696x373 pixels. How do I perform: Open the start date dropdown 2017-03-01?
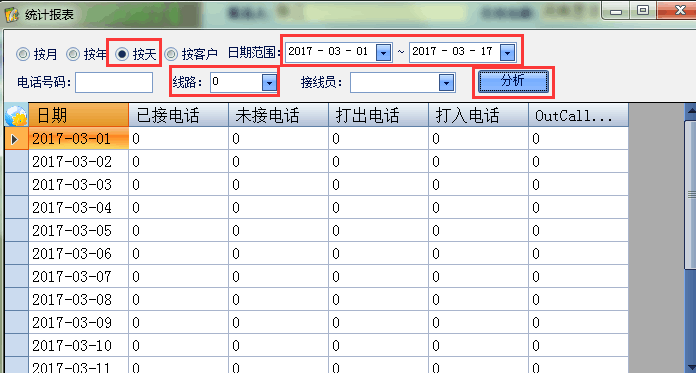[384, 53]
